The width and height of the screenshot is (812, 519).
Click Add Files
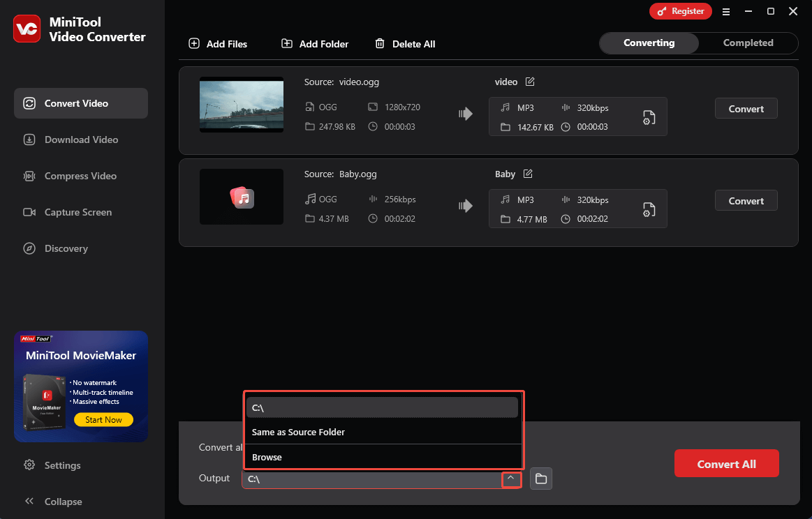pos(218,44)
